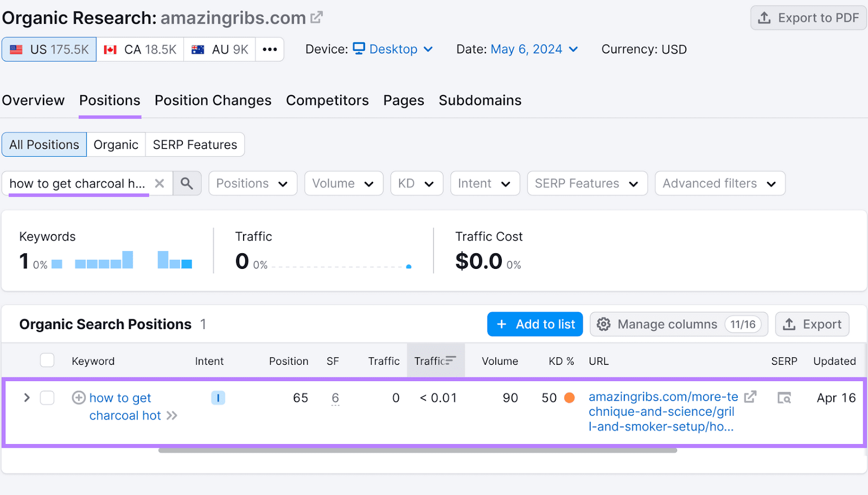Check the select-all checkbox in table header
The image size is (868, 495).
pos(47,359)
